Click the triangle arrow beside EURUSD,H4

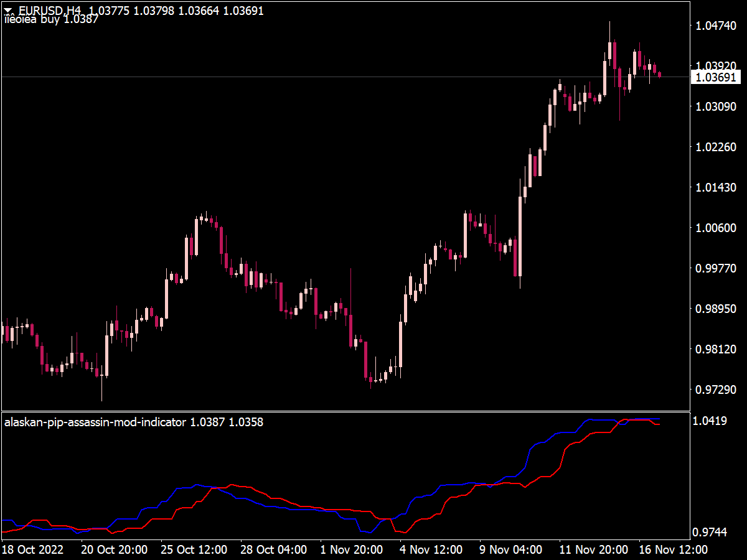click(x=9, y=11)
